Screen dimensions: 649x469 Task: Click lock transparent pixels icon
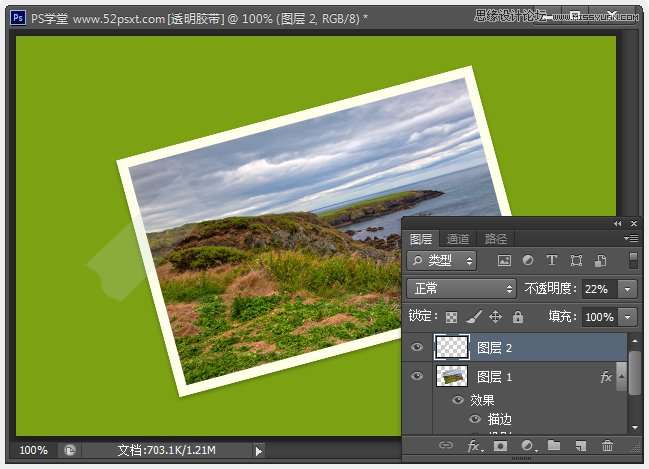[452, 317]
